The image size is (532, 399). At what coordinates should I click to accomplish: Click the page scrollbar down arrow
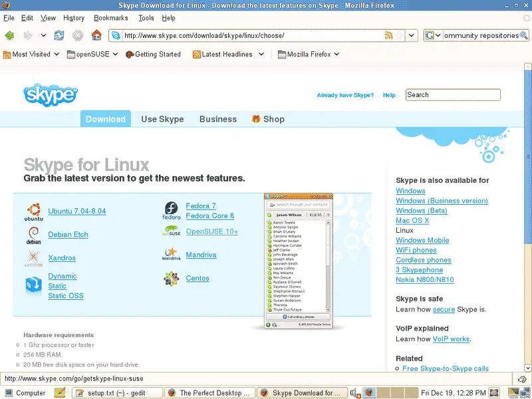click(x=527, y=368)
